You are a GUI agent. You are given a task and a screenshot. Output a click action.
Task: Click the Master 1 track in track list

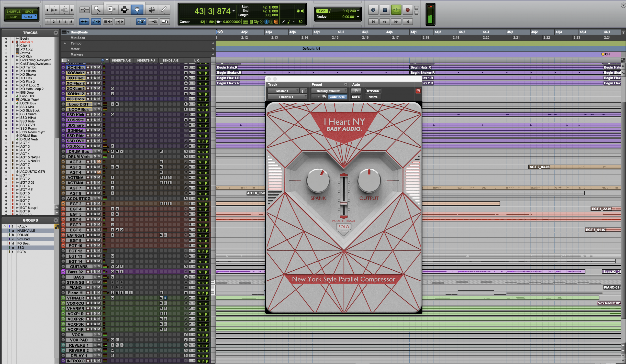(x=26, y=42)
